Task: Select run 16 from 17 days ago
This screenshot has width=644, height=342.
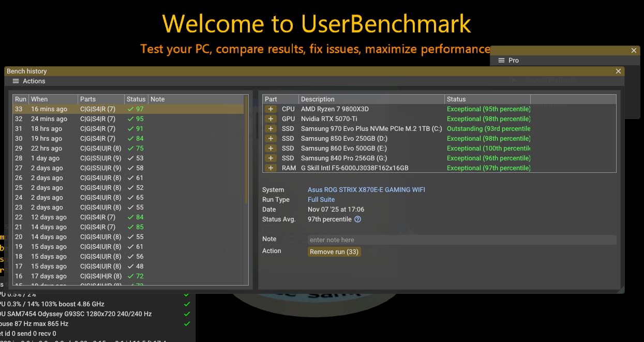Action: click(x=128, y=276)
